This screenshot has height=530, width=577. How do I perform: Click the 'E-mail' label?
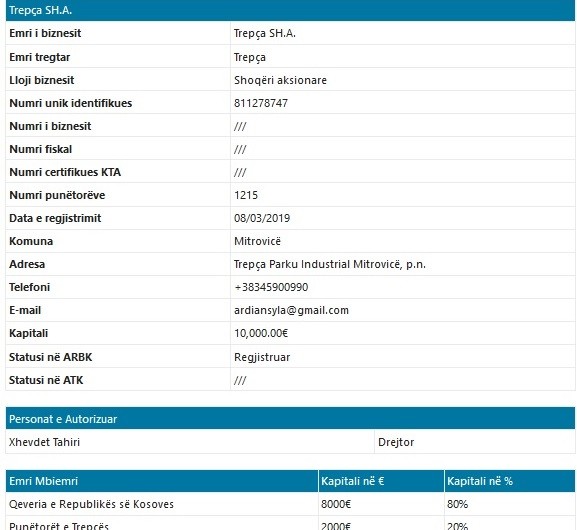click(x=25, y=310)
